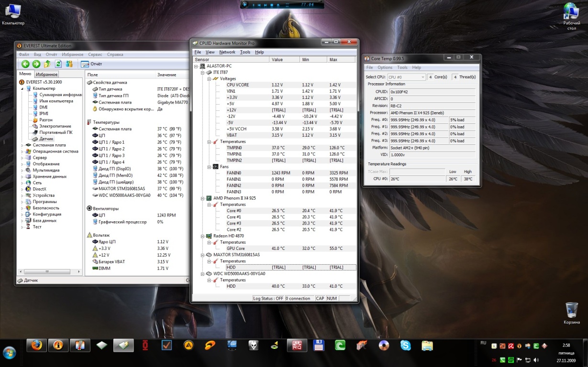The image size is (588, 367).
Task: Click the alien head icon on the taskbar
Action: 254,345
